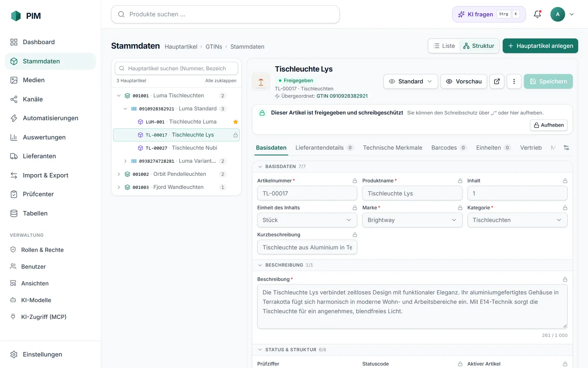Viewport: 588px width, 368px height.
Task: Open the Vorschau preview
Action: (x=464, y=81)
